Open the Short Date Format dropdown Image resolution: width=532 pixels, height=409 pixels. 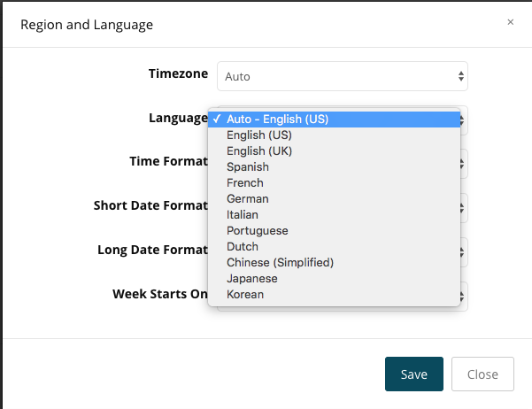coord(464,208)
